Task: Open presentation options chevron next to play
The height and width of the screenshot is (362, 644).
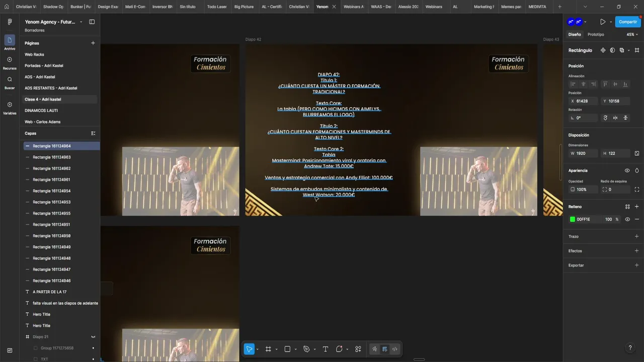Action: click(x=611, y=22)
